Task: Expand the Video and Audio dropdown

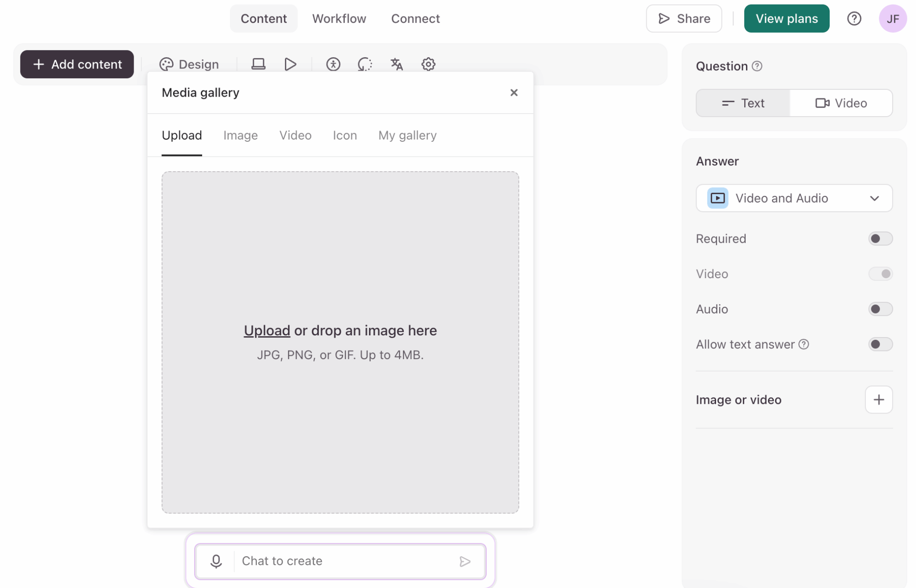Action: (x=794, y=198)
